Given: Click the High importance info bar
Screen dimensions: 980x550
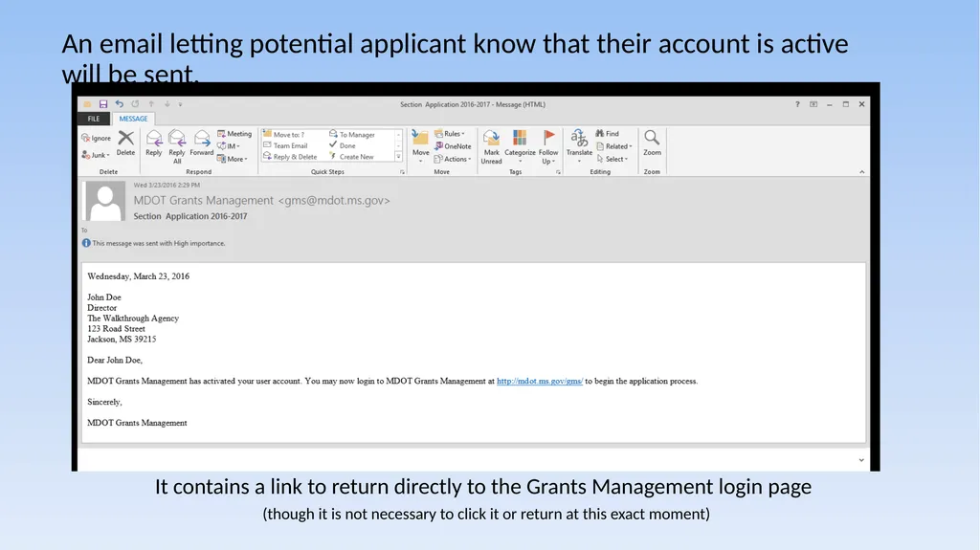Looking at the screenshot, I should 154,243.
